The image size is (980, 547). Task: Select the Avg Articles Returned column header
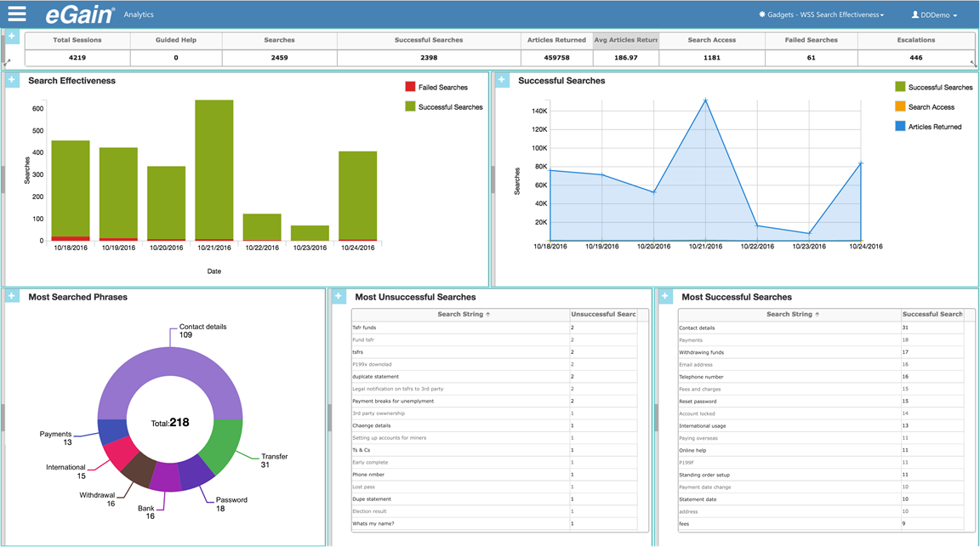(x=625, y=39)
